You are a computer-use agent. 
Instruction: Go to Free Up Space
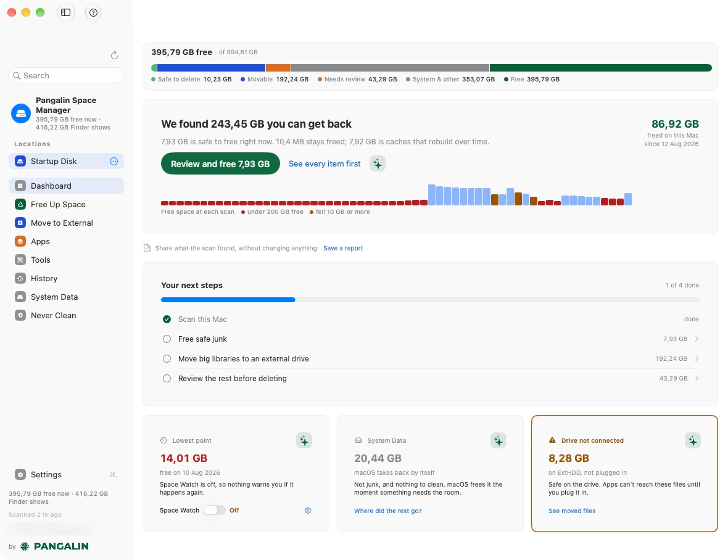tap(66, 204)
